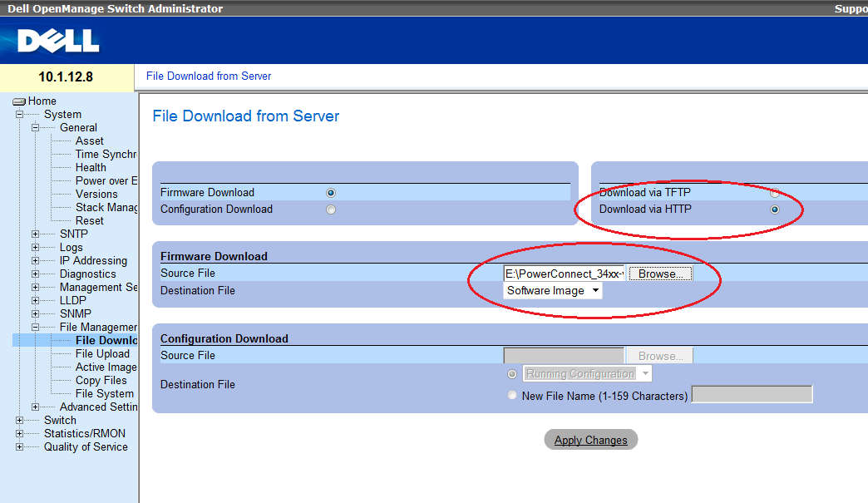Select Statistics/RMON in the tree
Viewport: 868px width, 503px height.
[x=85, y=433]
